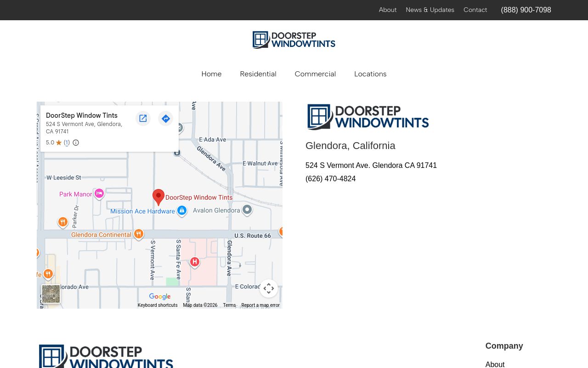Click Mission Ace Hardware label
The width and height of the screenshot is (588, 368).
pyautogui.click(x=142, y=211)
